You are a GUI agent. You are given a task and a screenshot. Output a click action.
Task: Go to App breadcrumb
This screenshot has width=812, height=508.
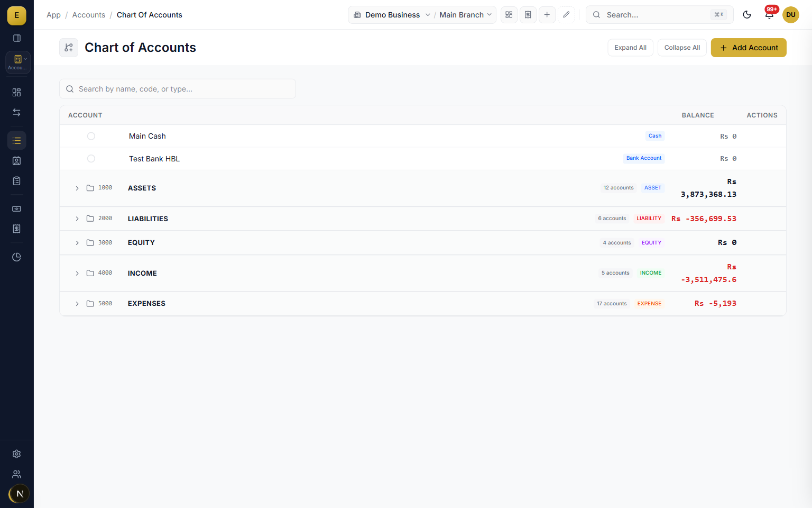coord(53,15)
